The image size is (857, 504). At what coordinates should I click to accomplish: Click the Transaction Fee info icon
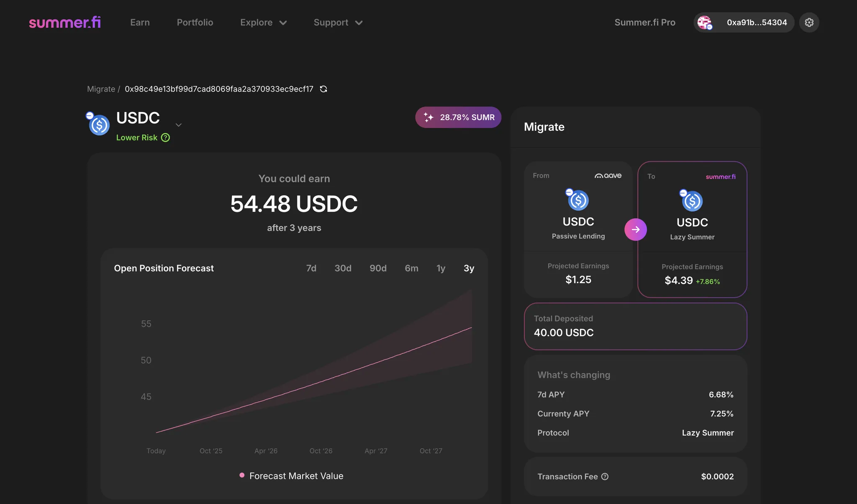coord(605,476)
